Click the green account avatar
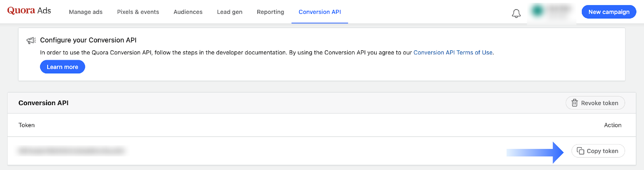This screenshot has width=644, height=170. (537, 11)
